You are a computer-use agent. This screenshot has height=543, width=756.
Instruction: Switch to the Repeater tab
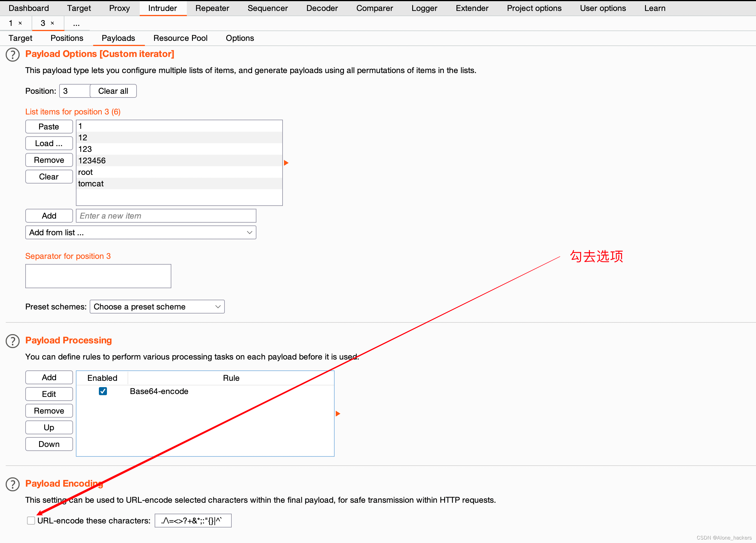point(212,8)
